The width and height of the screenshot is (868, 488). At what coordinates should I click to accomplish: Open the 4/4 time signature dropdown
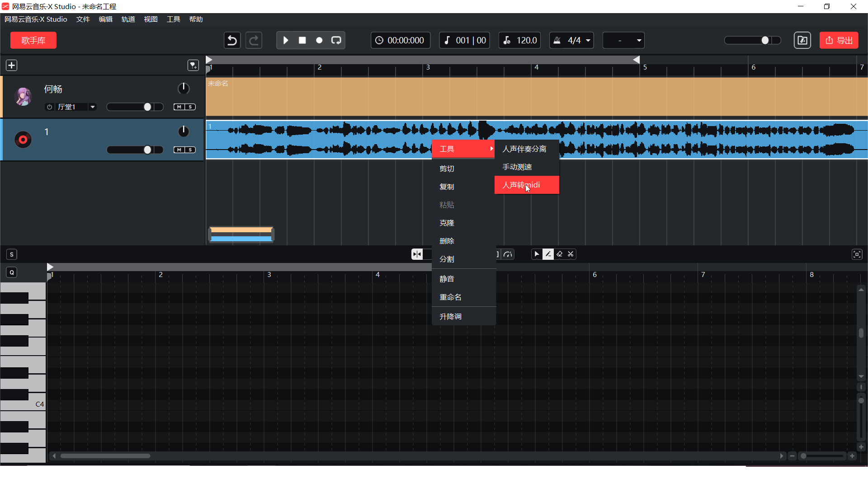(x=571, y=40)
